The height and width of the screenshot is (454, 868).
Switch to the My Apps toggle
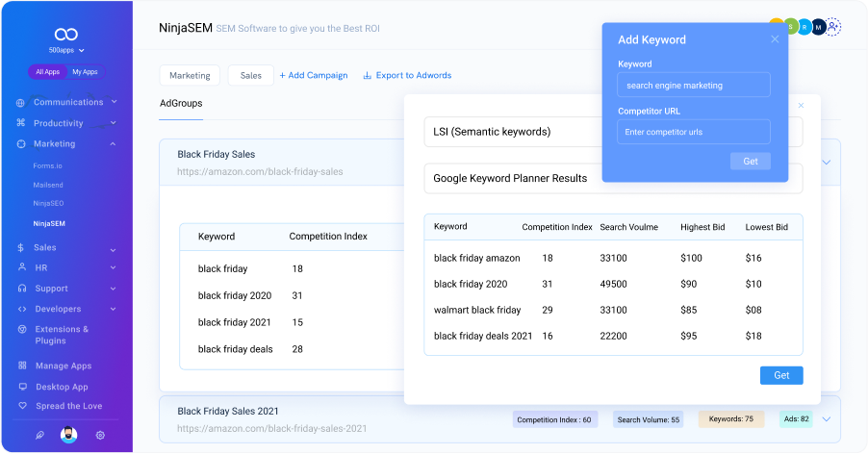click(85, 72)
